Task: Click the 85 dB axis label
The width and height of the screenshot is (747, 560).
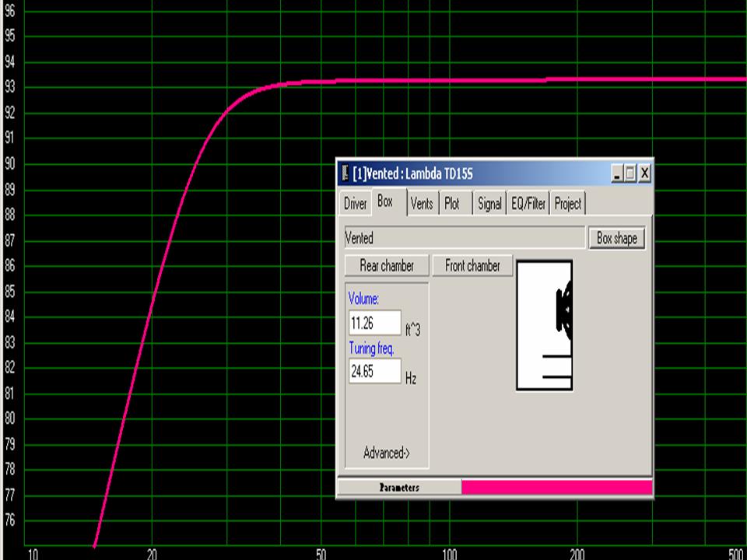Action: (x=9, y=291)
